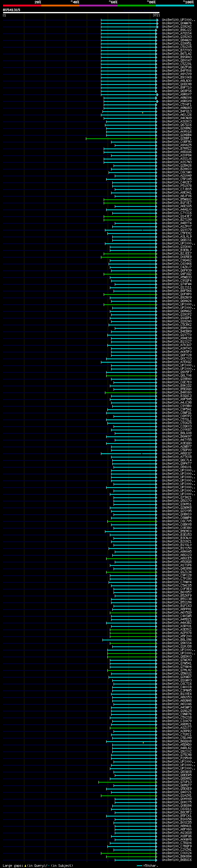The width and height of the screenshot is (197, 868).
Task: Select hit label UniRef100_B6QQ08
Action: click(177, 741)
